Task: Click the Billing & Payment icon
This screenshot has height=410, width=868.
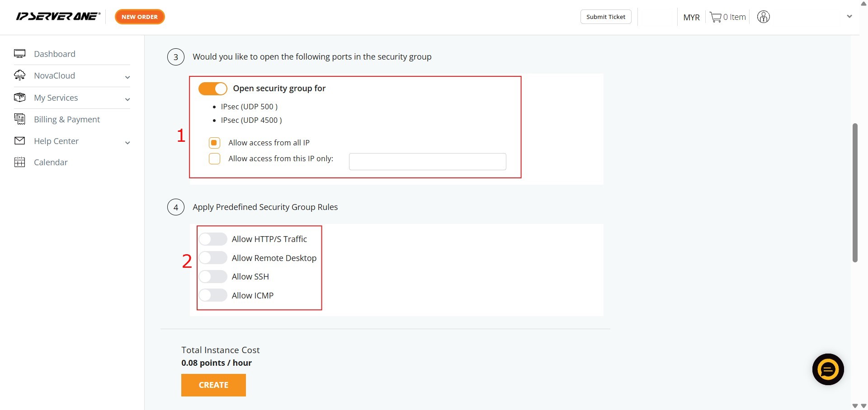Action: click(20, 119)
